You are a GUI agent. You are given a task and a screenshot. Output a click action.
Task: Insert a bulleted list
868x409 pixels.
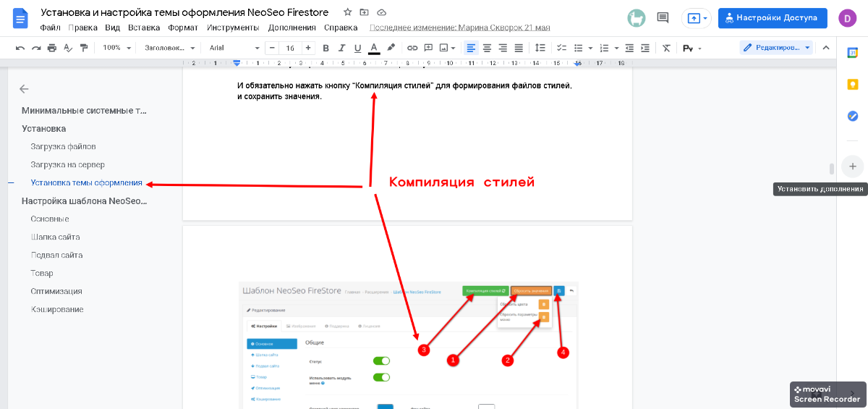click(578, 48)
